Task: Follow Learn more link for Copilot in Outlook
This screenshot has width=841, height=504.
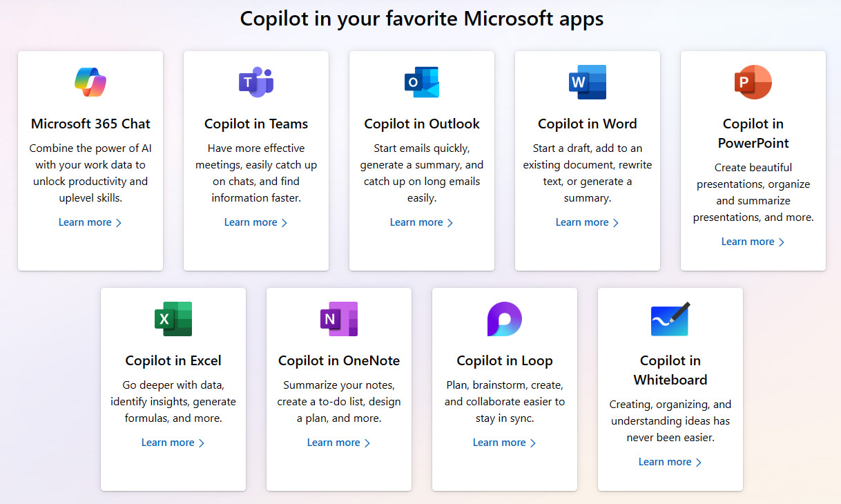Action: click(421, 222)
